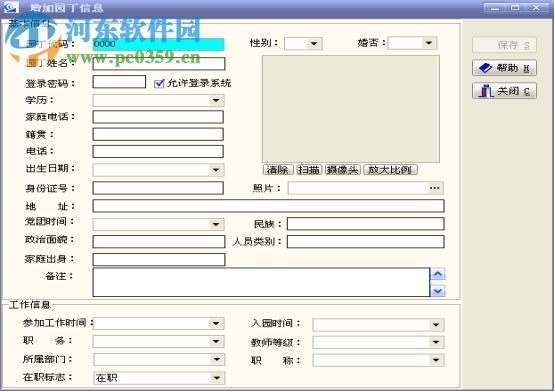Click the 关闭 close button
The image size is (555, 392).
click(504, 91)
